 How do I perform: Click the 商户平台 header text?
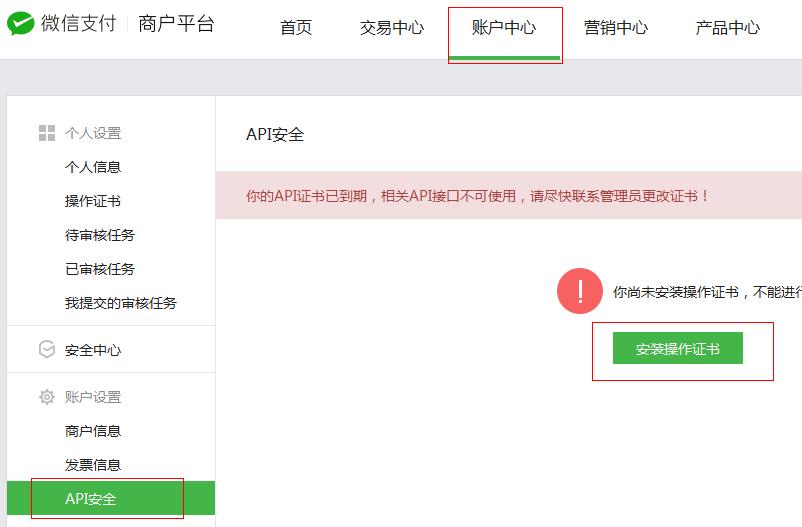176,24
